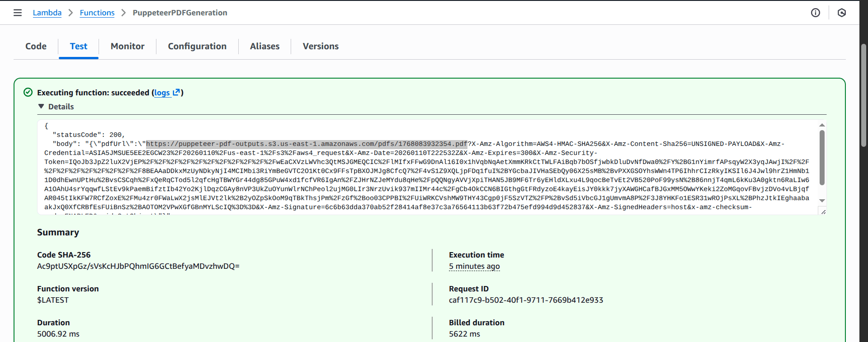Open the hamburger navigation menu
This screenshot has width=868, height=342.
pyautogui.click(x=18, y=13)
